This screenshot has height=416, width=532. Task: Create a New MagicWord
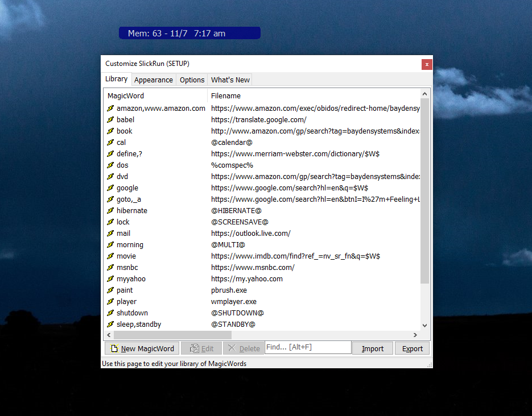(142, 348)
